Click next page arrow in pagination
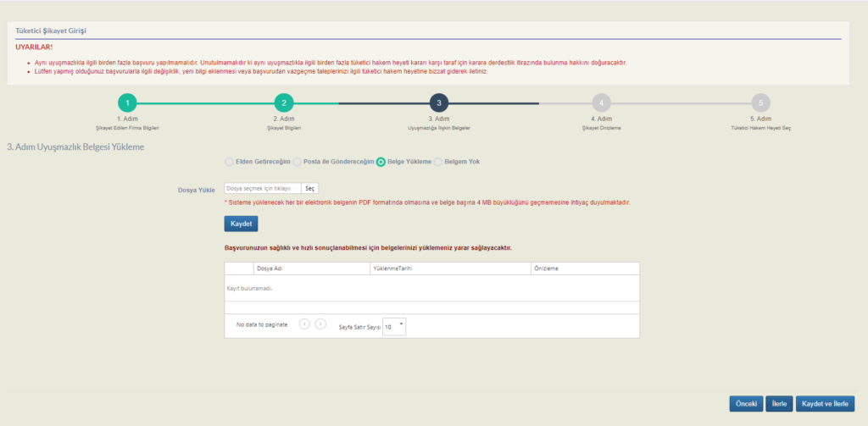 pos(320,324)
